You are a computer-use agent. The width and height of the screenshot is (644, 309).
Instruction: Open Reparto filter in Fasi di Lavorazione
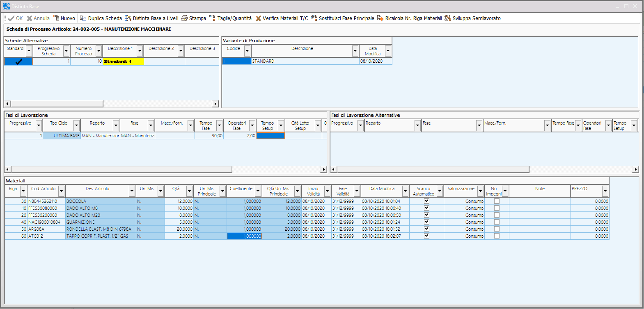pyautogui.click(x=116, y=125)
